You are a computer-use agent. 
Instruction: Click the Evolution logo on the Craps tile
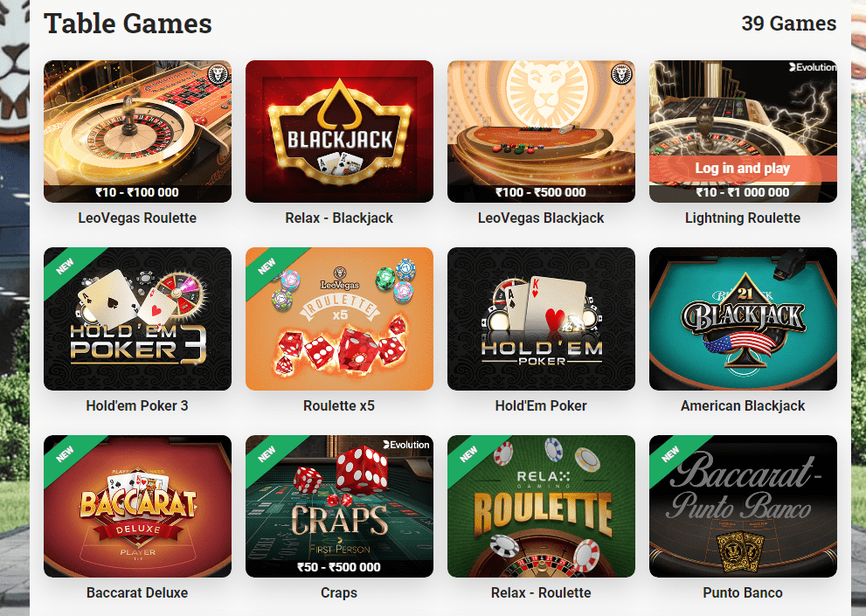pos(406,445)
